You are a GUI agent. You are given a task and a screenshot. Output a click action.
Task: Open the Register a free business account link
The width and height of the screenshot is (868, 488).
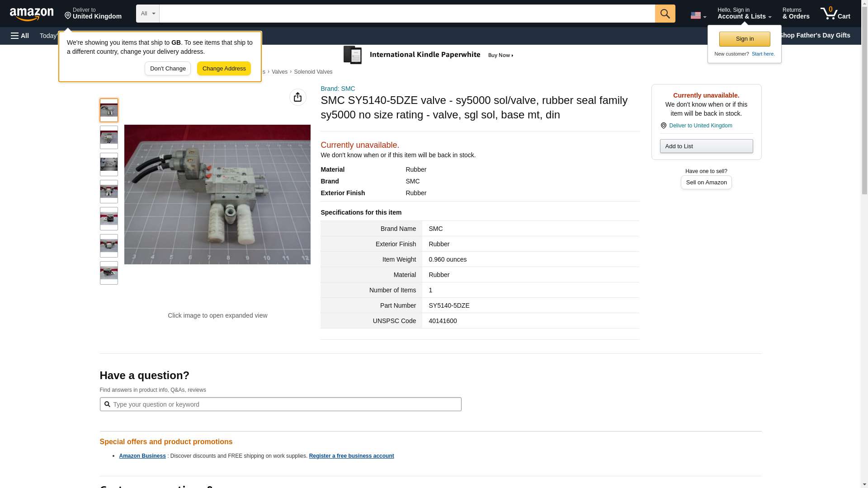pos(351,456)
